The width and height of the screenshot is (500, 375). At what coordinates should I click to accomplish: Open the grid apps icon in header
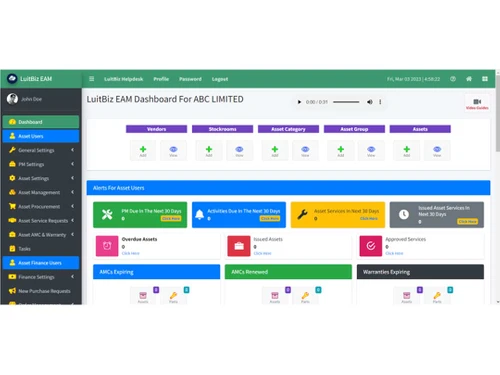pyautogui.click(x=485, y=79)
